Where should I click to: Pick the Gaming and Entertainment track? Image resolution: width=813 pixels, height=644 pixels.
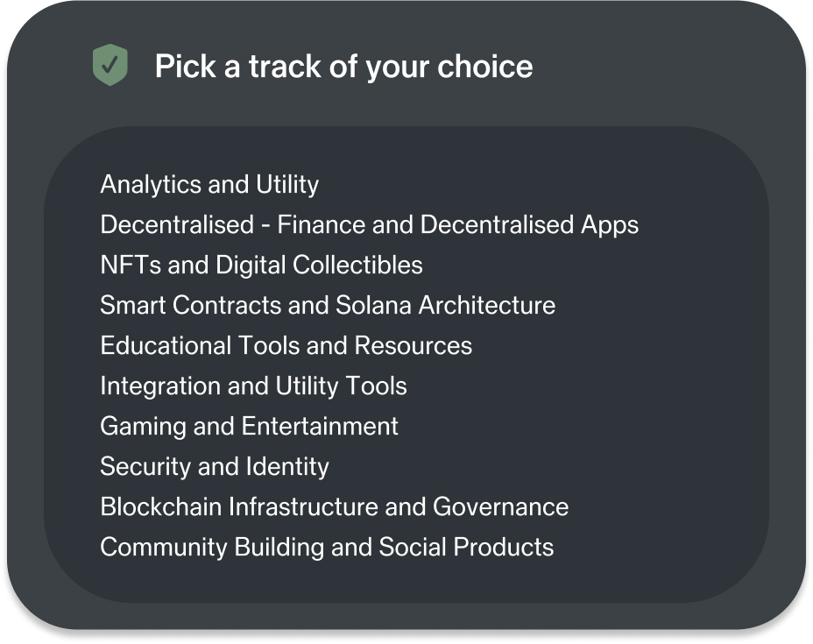point(249,426)
